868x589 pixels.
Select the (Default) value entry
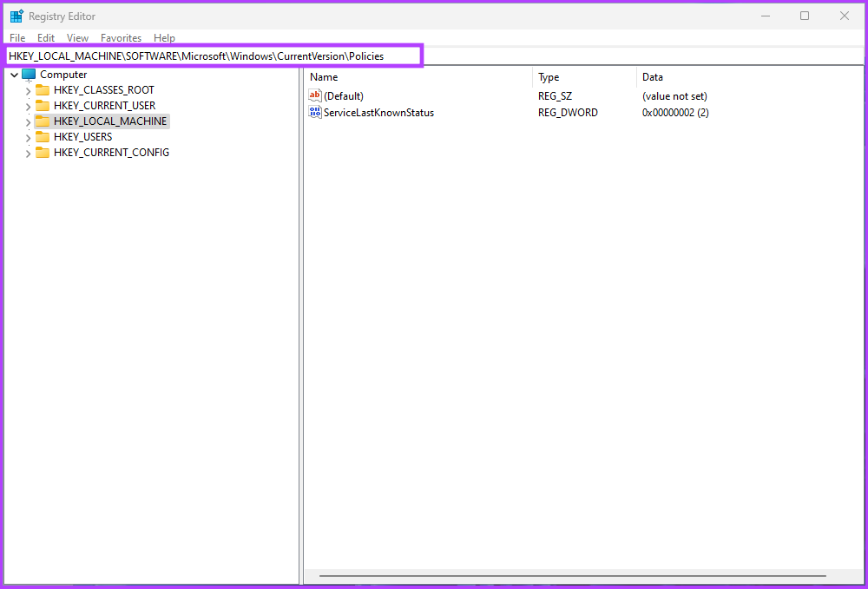(343, 96)
